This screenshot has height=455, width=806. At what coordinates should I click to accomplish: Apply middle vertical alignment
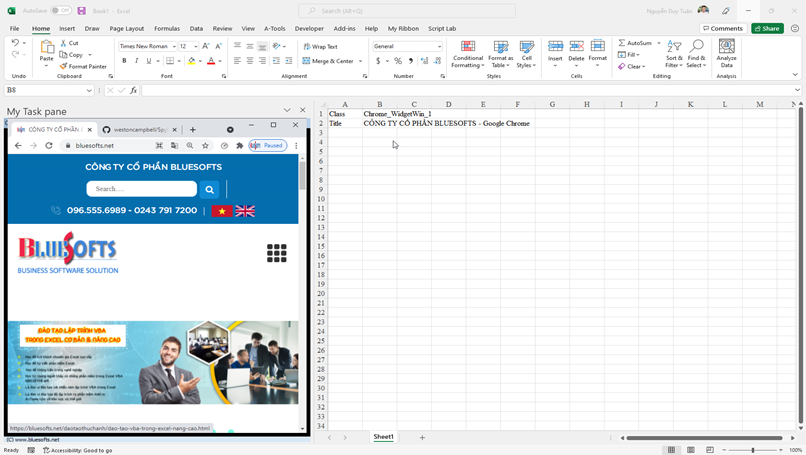click(x=250, y=46)
